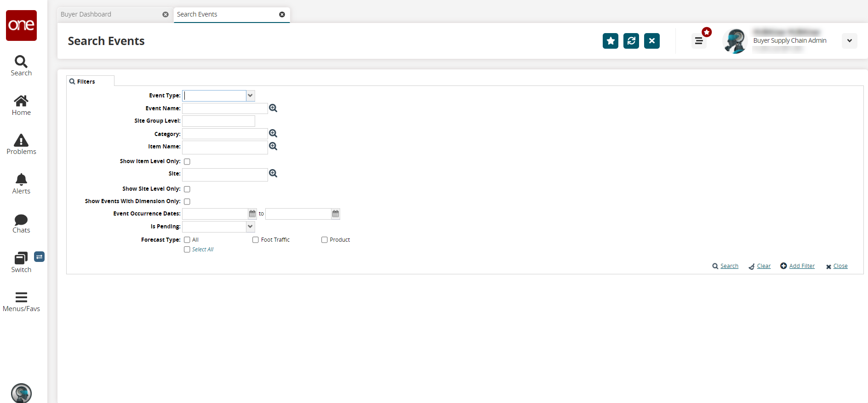This screenshot has width=868, height=403.
Task: Click the ONE Network logo
Action: click(x=21, y=25)
